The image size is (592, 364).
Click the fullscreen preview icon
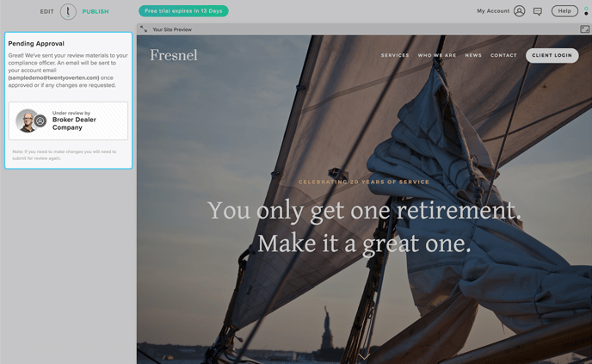click(584, 29)
